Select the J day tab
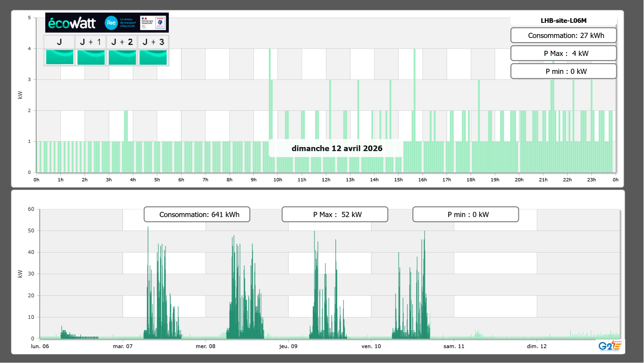644x363 pixels. pos(59,42)
